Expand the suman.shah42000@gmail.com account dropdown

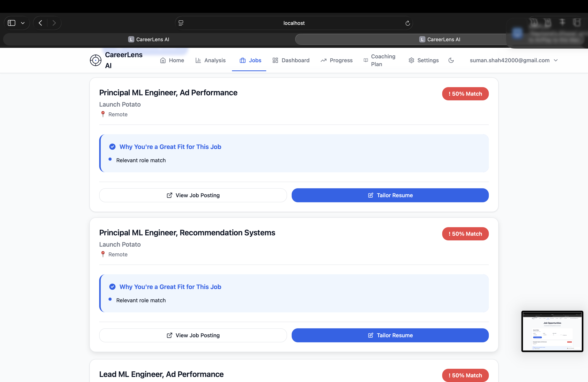[x=556, y=60]
